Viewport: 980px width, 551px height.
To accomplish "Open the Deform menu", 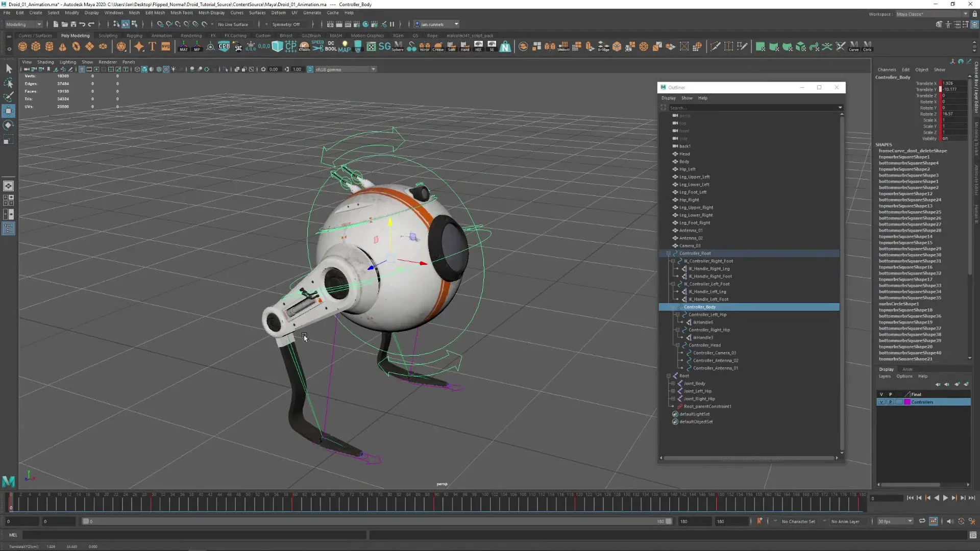I will coord(278,13).
